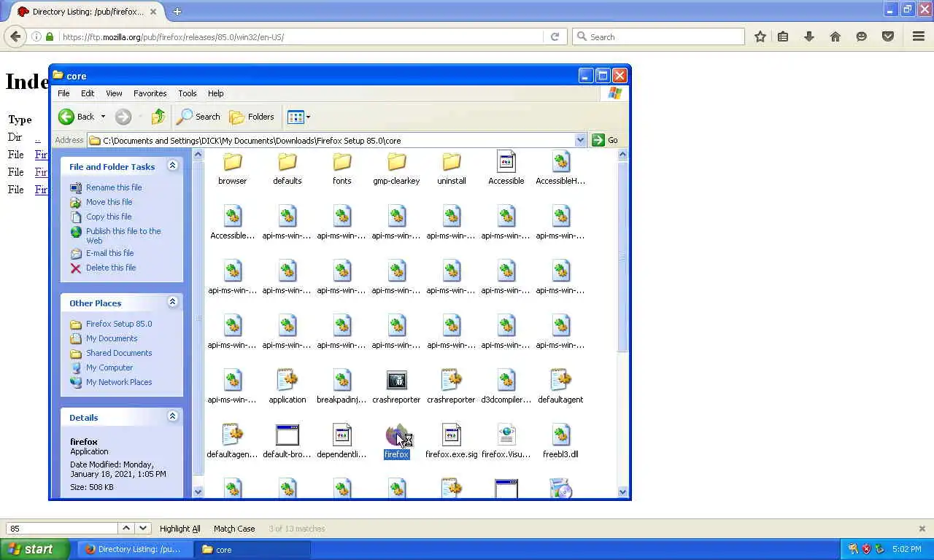Open the Tools menu
Viewport: 934px width, 560px height.
(x=187, y=93)
